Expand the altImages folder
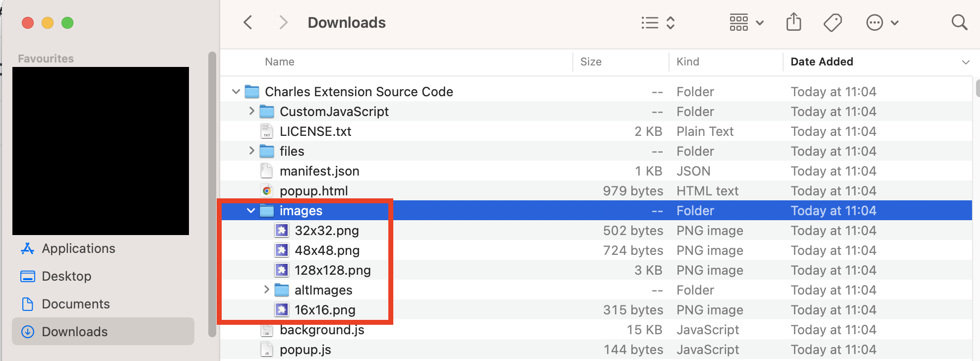 [266, 290]
